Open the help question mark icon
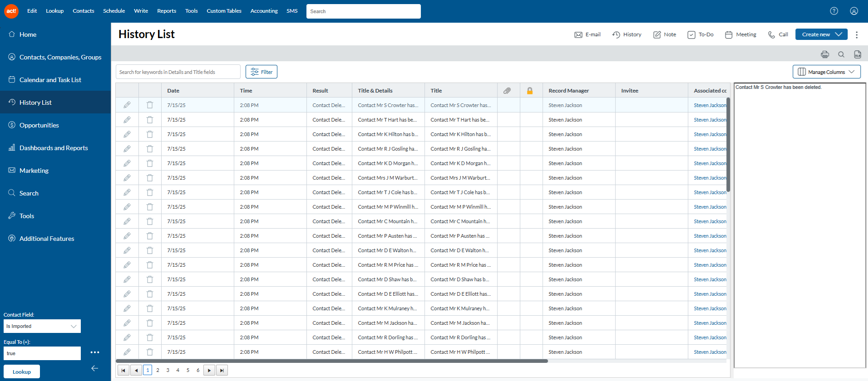868x381 pixels. (834, 11)
